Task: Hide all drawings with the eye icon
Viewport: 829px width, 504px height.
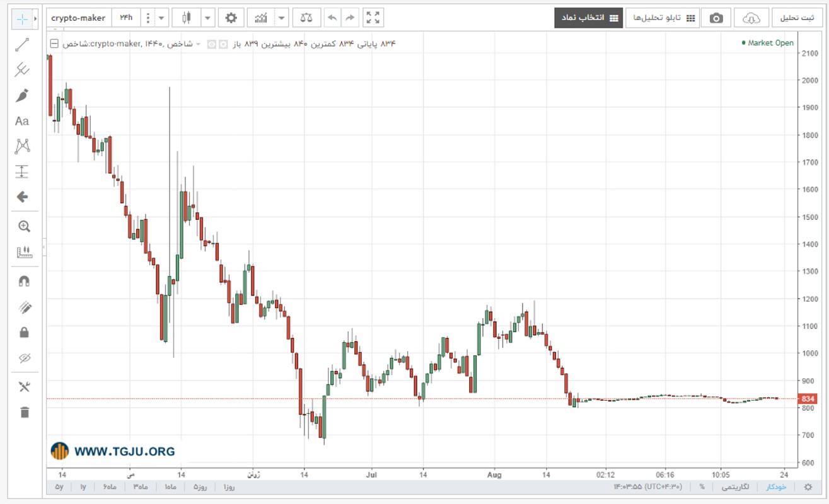Action: (24, 358)
